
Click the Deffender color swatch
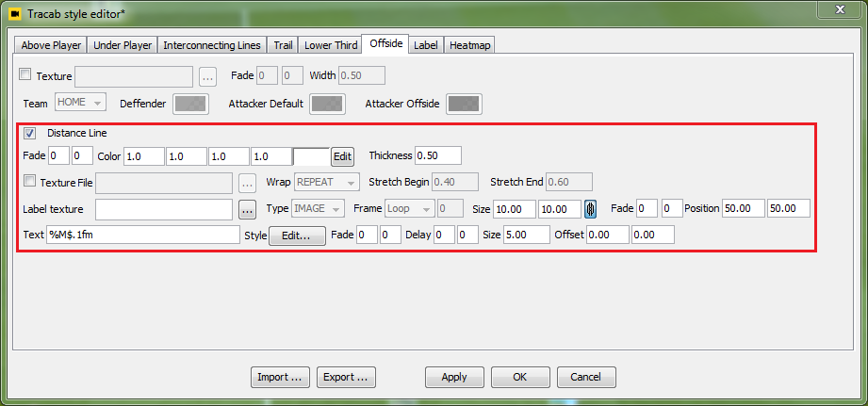point(191,104)
